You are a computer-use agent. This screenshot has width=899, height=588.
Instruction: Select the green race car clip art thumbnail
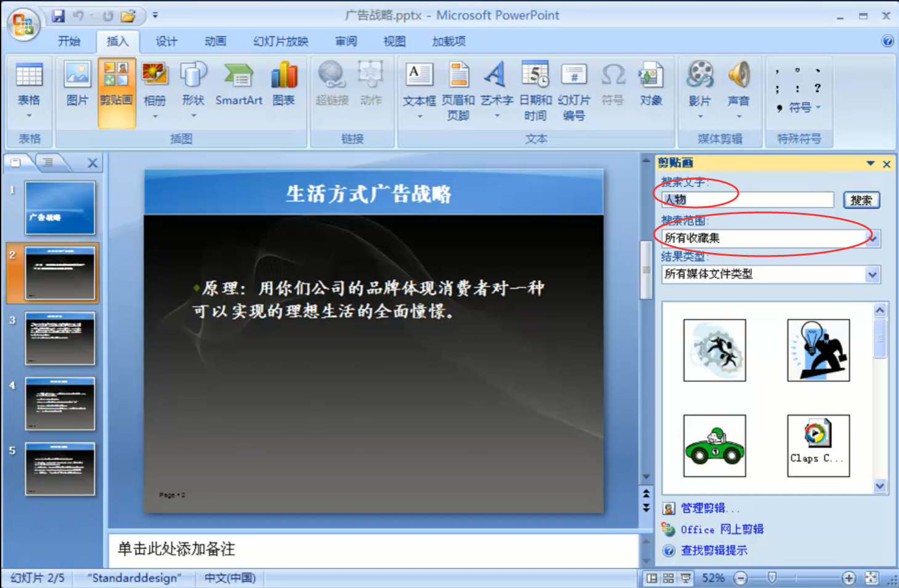[714, 446]
